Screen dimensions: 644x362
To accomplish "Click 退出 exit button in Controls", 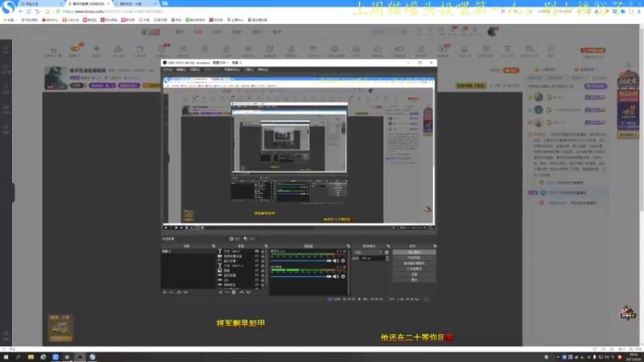I will point(414,279).
